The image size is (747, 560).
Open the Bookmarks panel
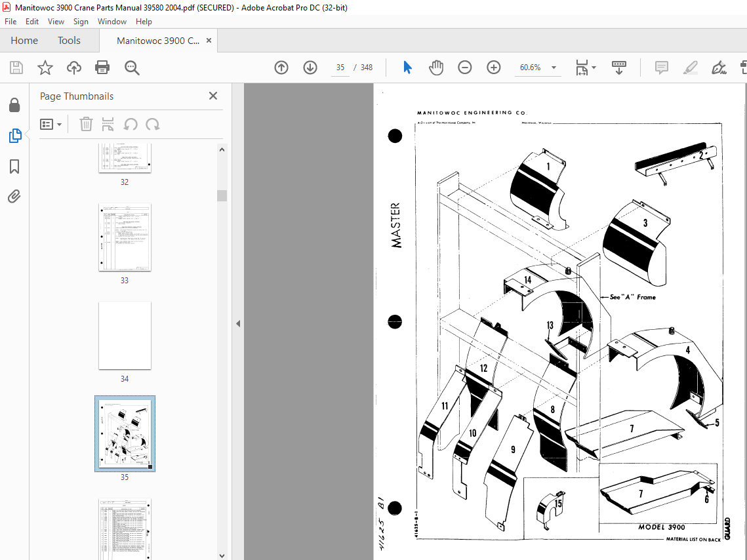(x=14, y=167)
